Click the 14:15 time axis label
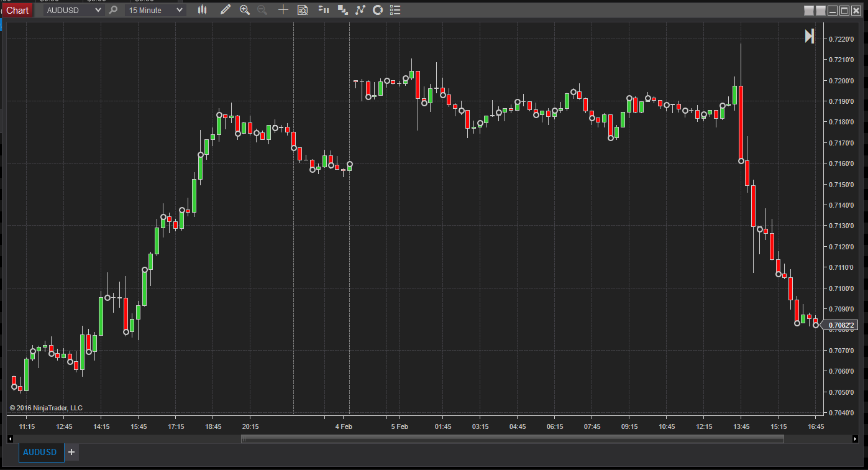 (101, 426)
